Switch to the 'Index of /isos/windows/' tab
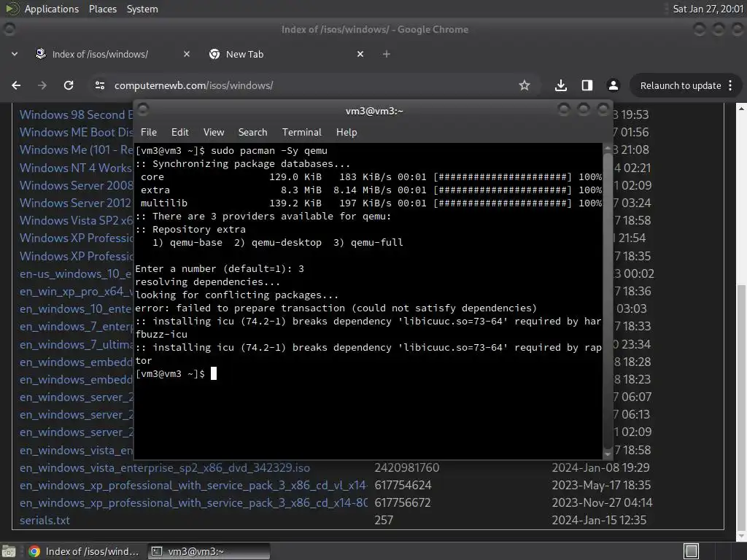The height and width of the screenshot is (560, 747). [x=113, y=54]
